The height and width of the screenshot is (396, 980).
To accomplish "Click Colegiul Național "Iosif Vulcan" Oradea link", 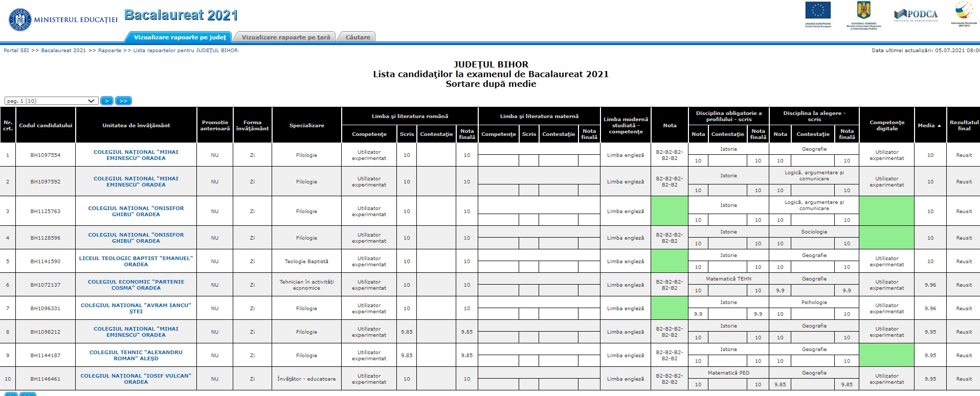I will click(136, 379).
